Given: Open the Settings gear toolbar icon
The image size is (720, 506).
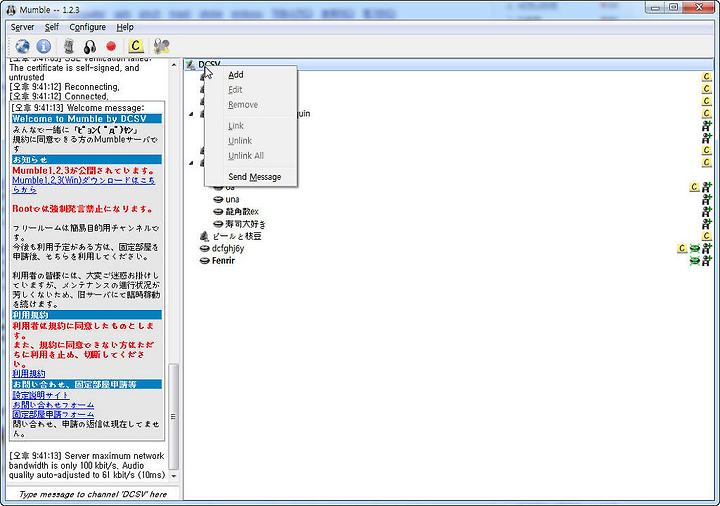Looking at the screenshot, I should pyautogui.click(x=161, y=46).
